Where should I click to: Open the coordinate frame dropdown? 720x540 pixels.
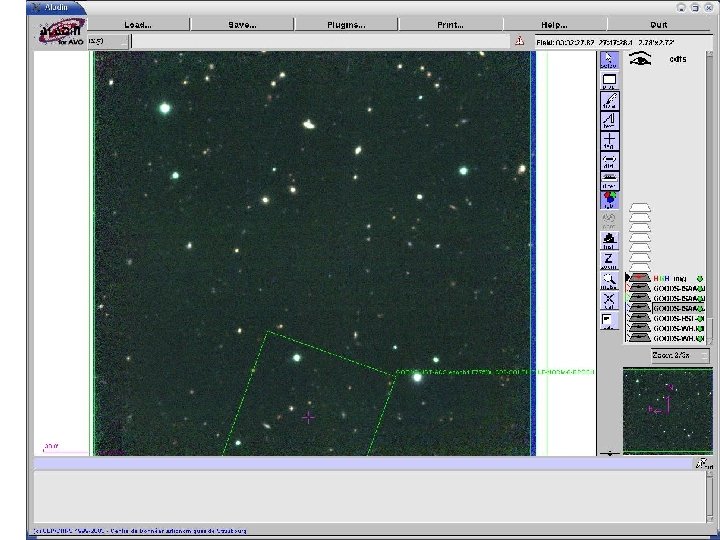point(108,41)
